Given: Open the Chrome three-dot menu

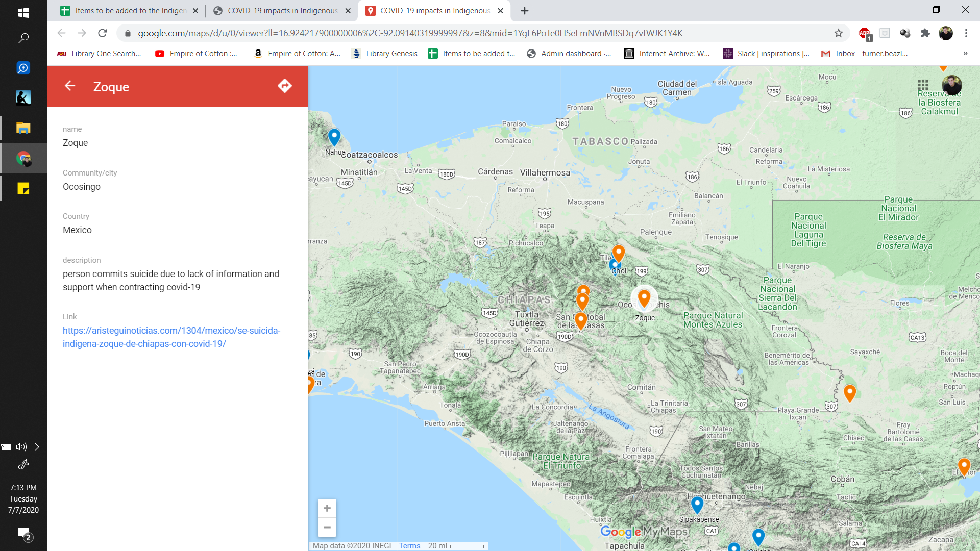Looking at the screenshot, I should pos(966,33).
